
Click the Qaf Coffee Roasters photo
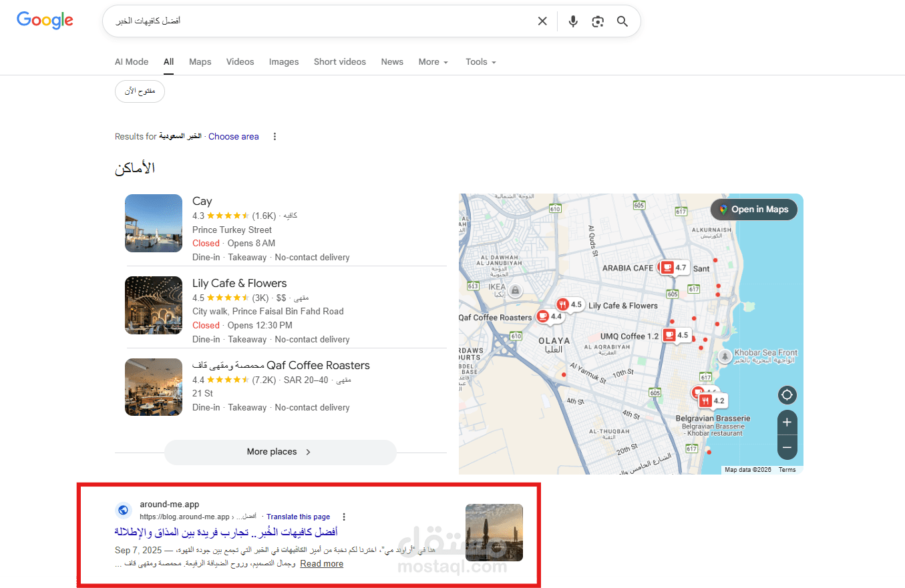tap(154, 387)
